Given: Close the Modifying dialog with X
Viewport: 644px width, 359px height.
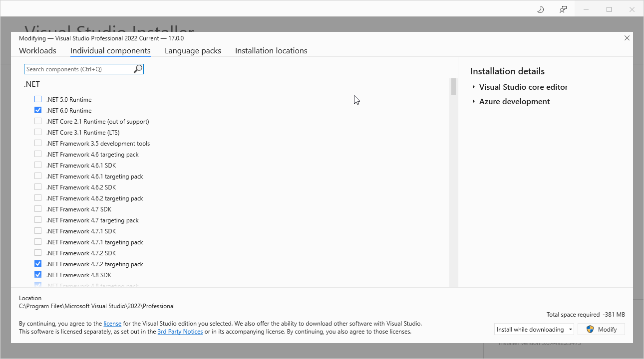Looking at the screenshot, I should pos(627,38).
